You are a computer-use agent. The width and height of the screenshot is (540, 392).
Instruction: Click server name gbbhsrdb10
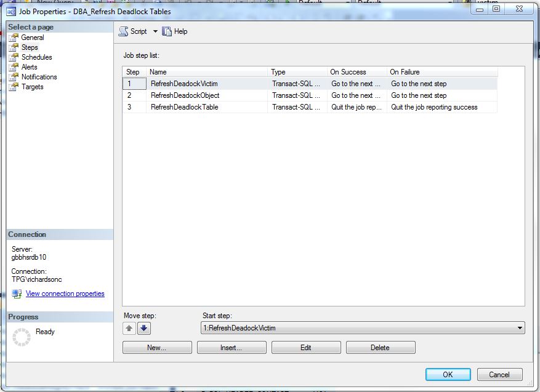point(29,257)
